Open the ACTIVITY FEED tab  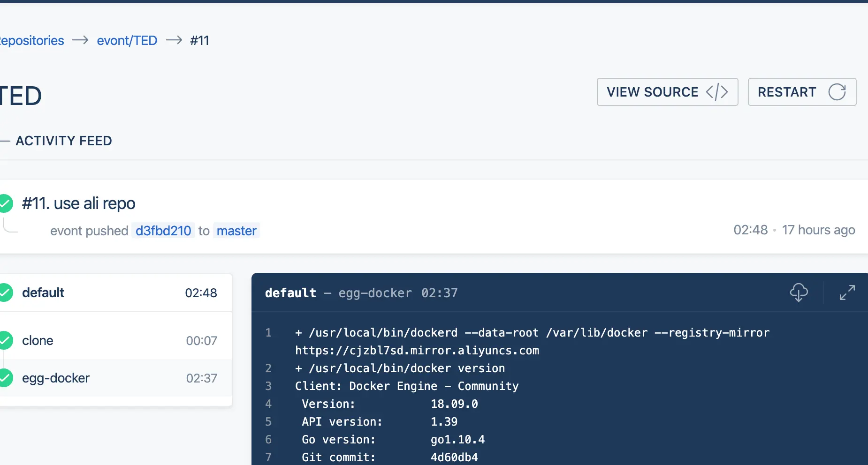[64, 141]
